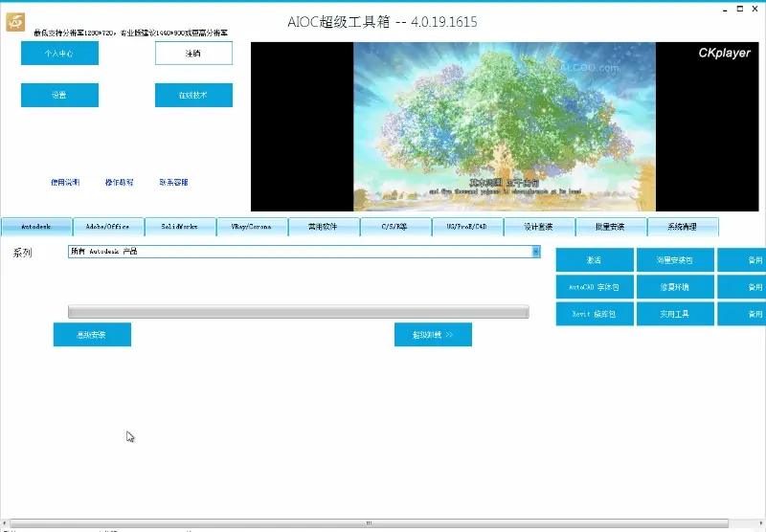Click the gray installation progress bar
The height and width of the screenshot is (532, 766).
click(299, 312)
